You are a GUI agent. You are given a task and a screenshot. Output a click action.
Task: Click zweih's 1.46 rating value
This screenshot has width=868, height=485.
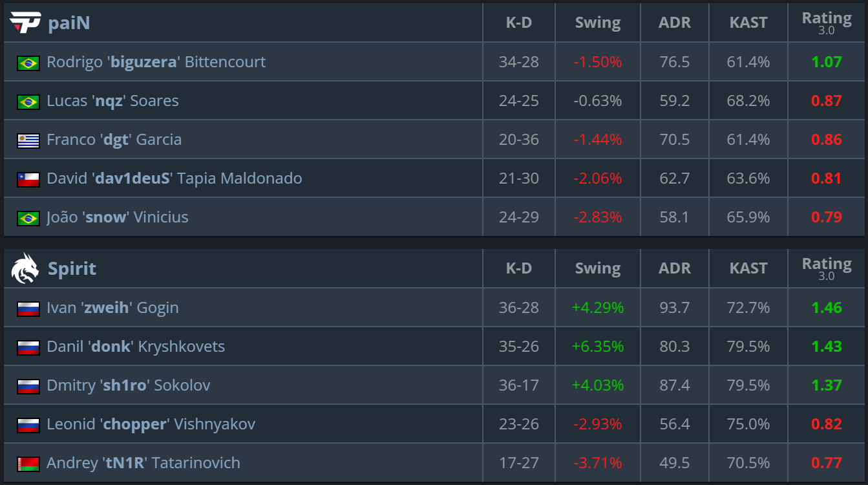(x=827, y=308)
